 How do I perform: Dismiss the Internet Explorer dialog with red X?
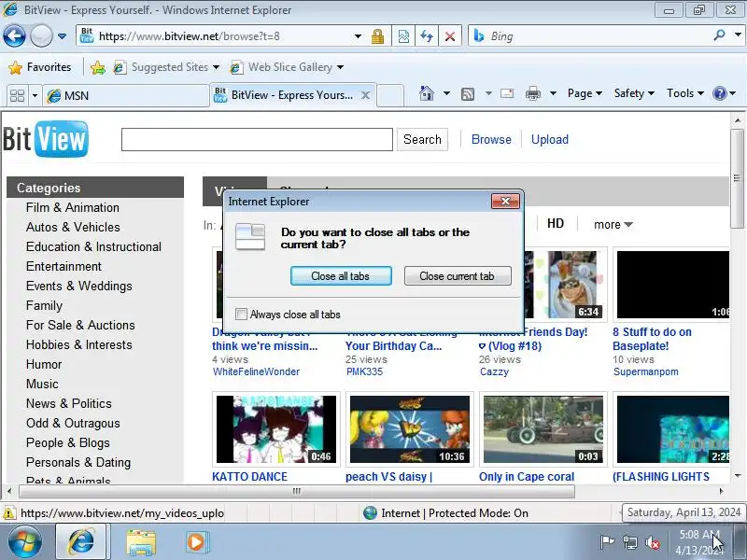505,202
